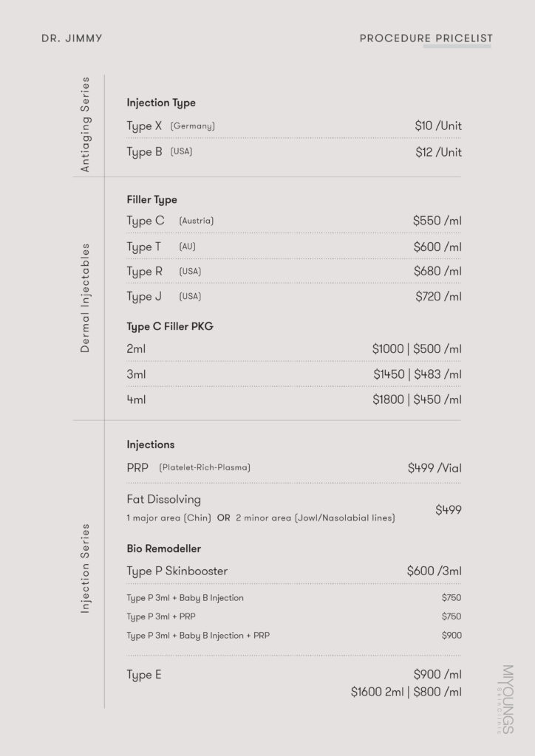Viewport: 535px width, 756px height.
Task: Click the MIYOUNGS skin clinic logo
Action: point(507,698)
